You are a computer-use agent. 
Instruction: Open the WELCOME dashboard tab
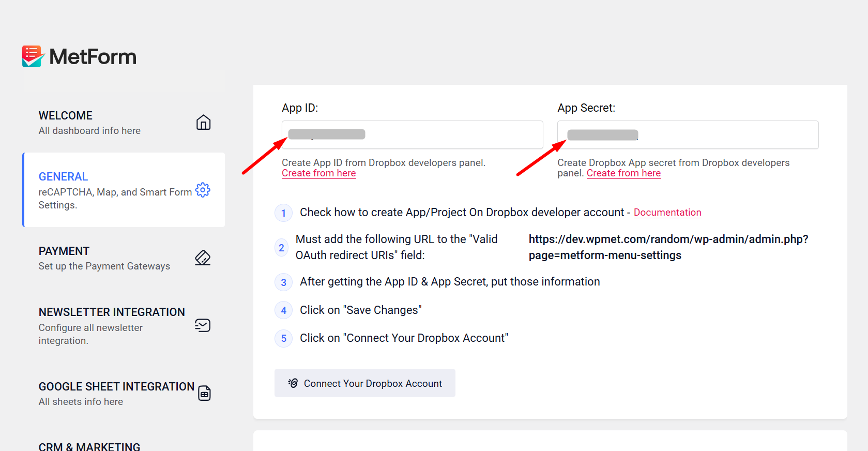[124, 123]
